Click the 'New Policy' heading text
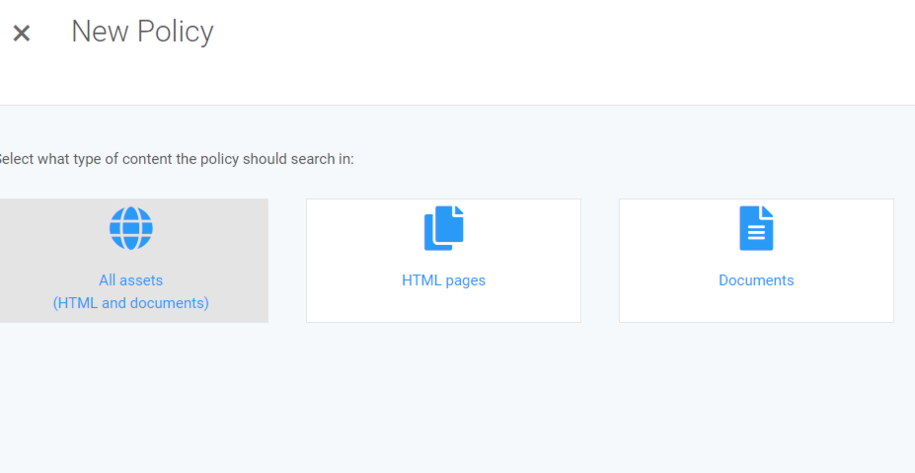 pyautogui.click(x=142, y=31)
